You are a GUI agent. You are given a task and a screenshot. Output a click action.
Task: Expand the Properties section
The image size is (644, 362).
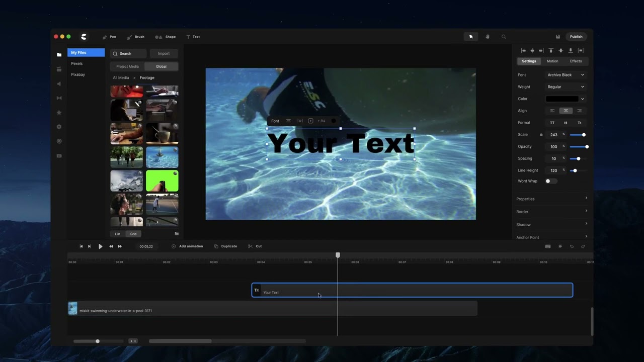pyautogui.click(x=552, y=199)
